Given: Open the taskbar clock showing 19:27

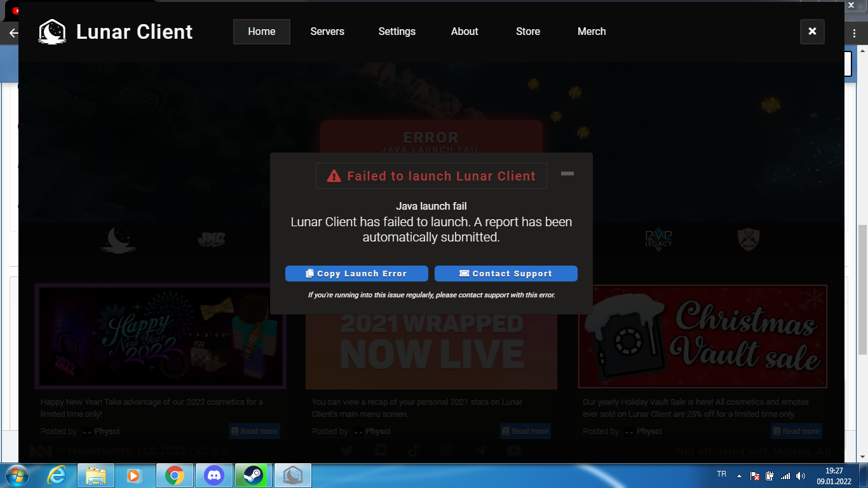Looking at the screenshot, I should [834, 475].
